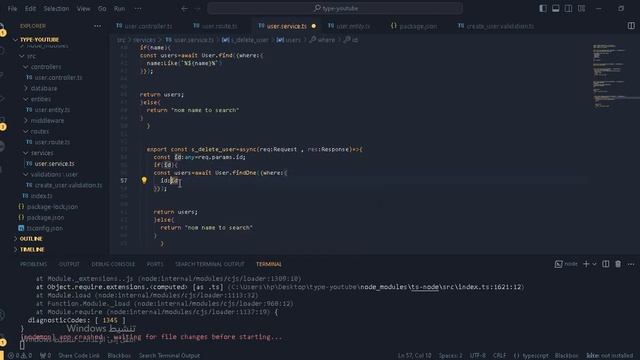Screen dimensions: 640x360
Task: Kill terminal with trash icon
Action: 618,264
